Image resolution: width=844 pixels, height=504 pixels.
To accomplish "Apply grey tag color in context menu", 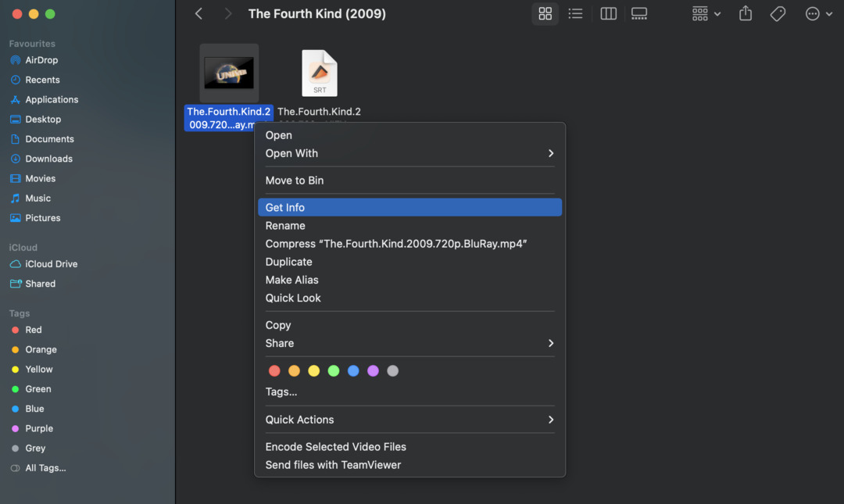I will (x=393, y=371).
